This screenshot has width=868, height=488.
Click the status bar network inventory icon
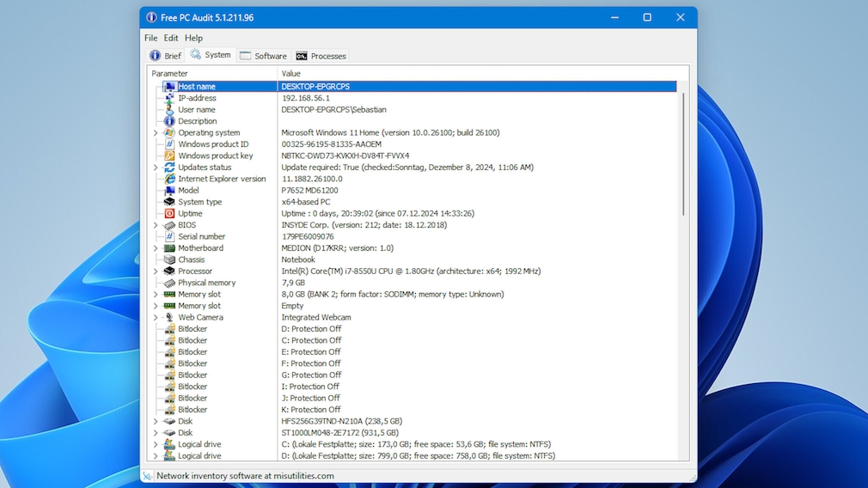[x=148, y=476]
